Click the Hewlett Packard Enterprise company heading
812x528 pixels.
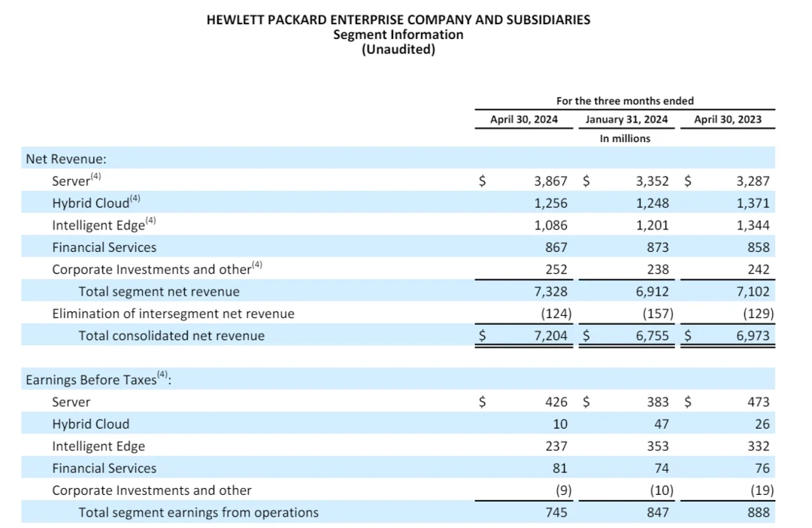398,20
